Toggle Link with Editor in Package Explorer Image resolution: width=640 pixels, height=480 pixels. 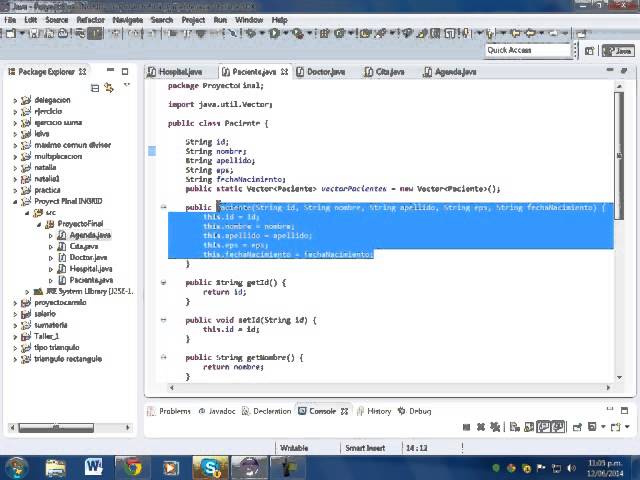(109, 88)
